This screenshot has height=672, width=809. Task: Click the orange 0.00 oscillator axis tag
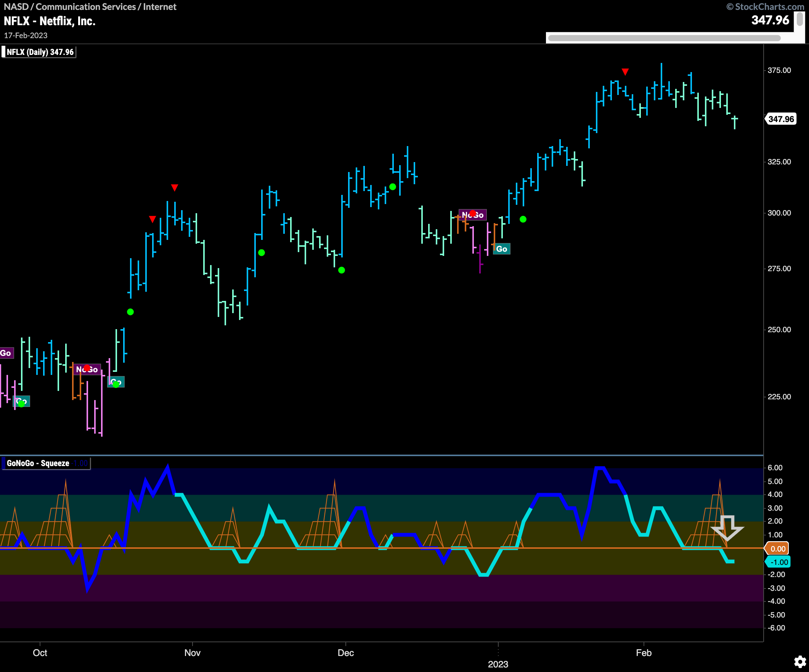777,549
